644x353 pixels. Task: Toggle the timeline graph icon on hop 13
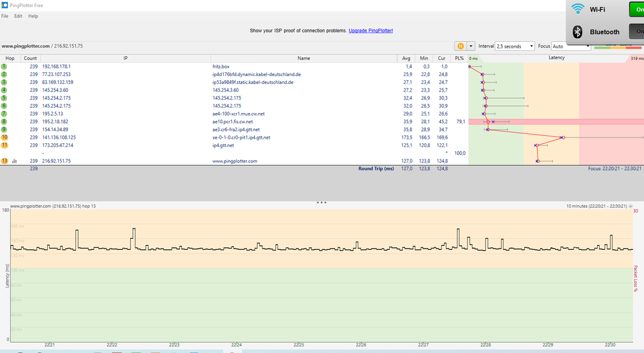(x=14, y=161)
